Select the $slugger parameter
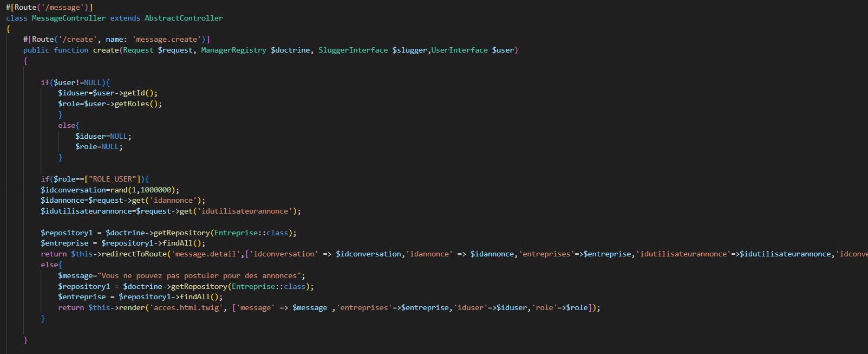868x354 pixels. [410, 50]
